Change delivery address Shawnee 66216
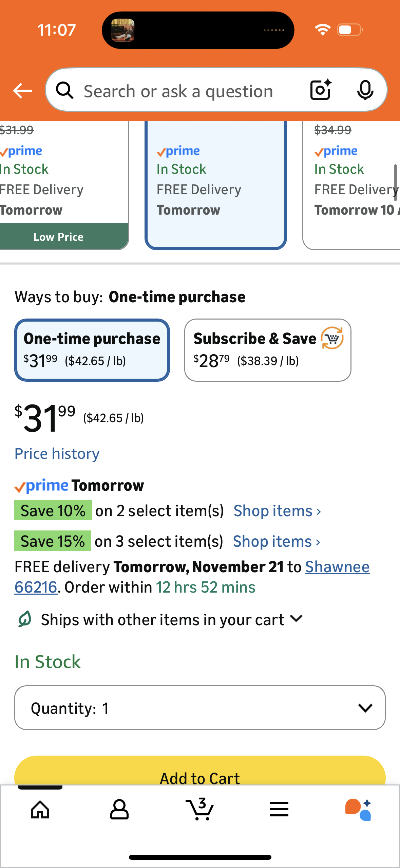 (337, 567)
